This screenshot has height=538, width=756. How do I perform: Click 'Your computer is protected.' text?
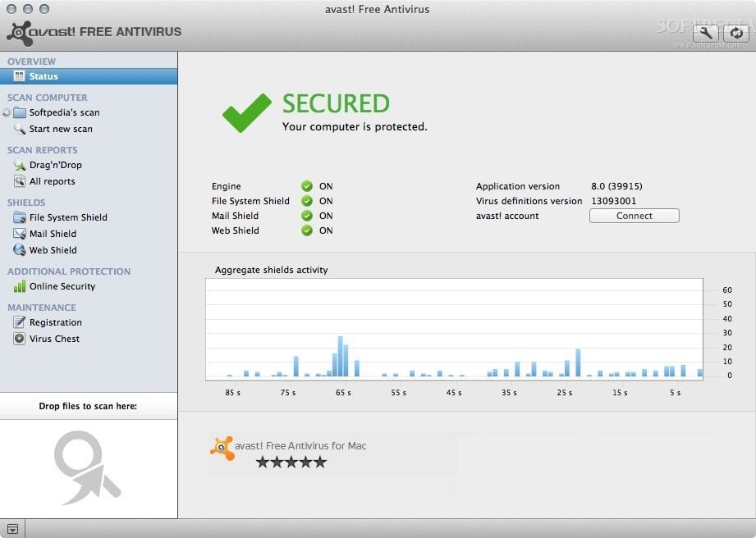(355, 126)
